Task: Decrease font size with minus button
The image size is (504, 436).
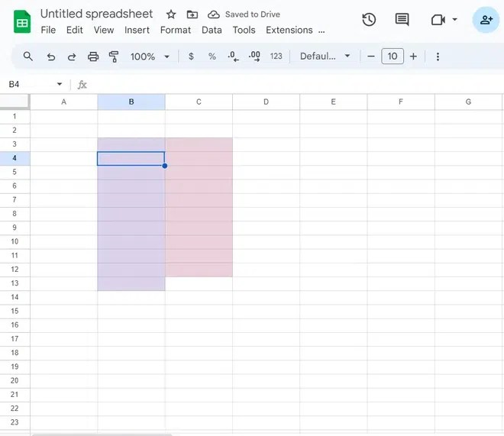Action: click(371, 57)
